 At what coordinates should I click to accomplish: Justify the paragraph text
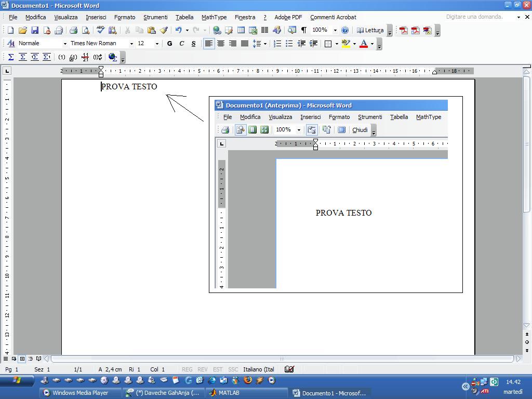coord(244,44)
